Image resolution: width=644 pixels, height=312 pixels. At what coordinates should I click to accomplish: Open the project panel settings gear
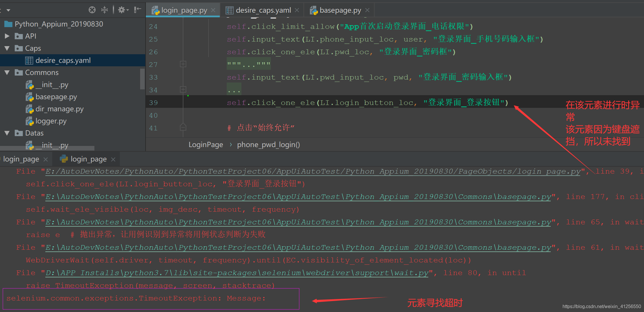coord(122,10)
